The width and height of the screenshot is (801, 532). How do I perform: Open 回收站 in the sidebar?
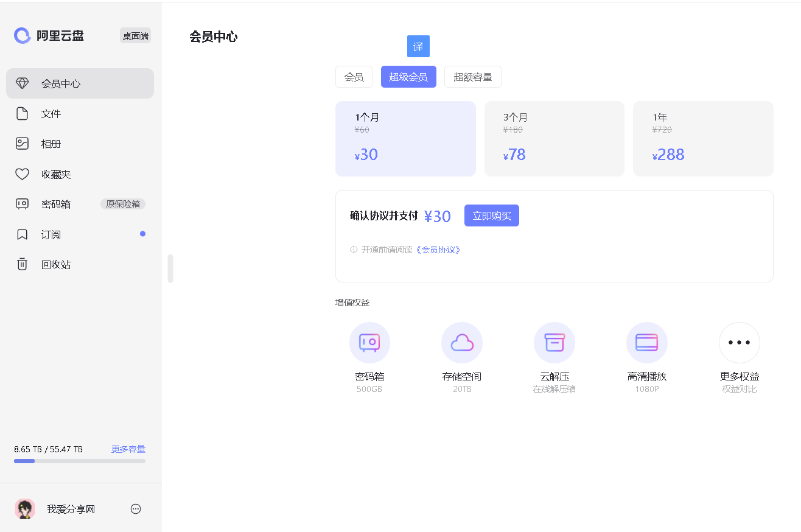(80, 264)
